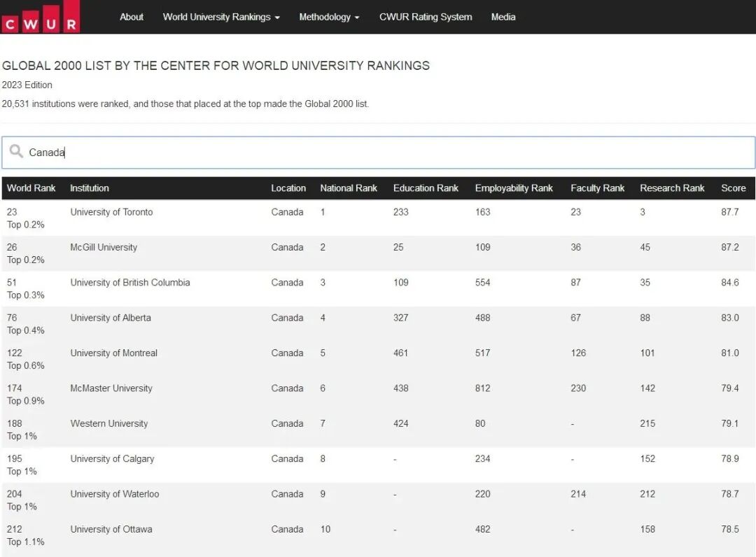Sort by Faculty Rank column header

pos(597,188)
